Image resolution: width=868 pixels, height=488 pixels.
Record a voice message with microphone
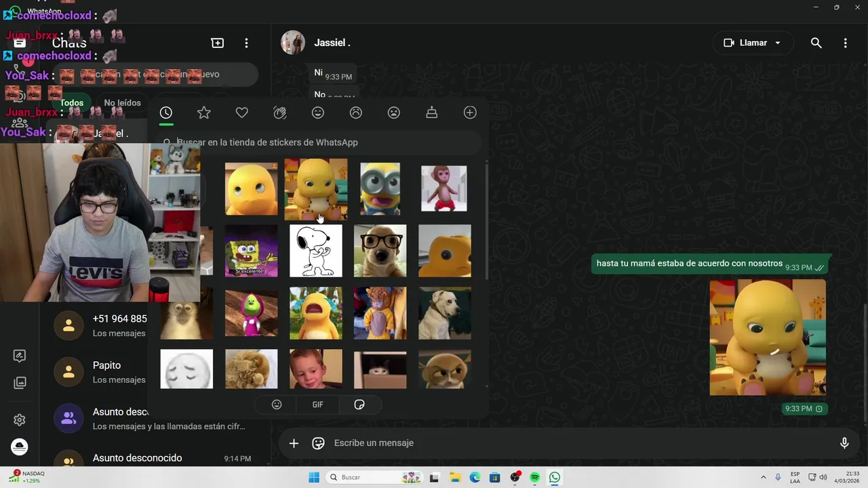(x=844, y=443)
